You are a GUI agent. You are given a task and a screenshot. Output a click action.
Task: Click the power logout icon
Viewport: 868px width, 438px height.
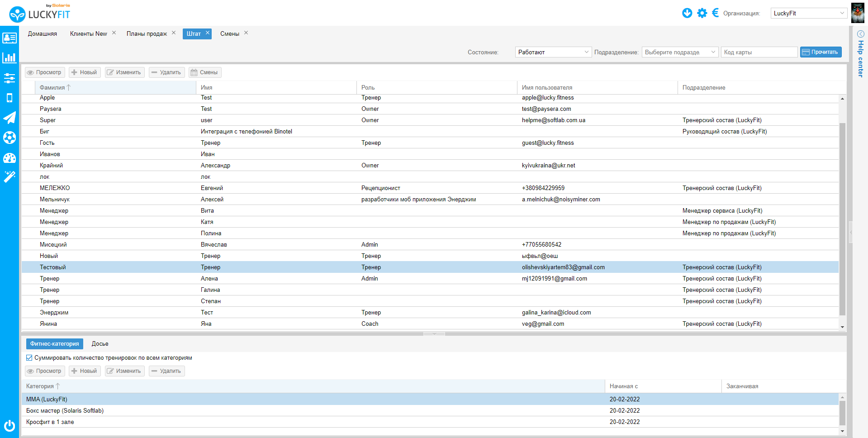click(x=9, y=426)
